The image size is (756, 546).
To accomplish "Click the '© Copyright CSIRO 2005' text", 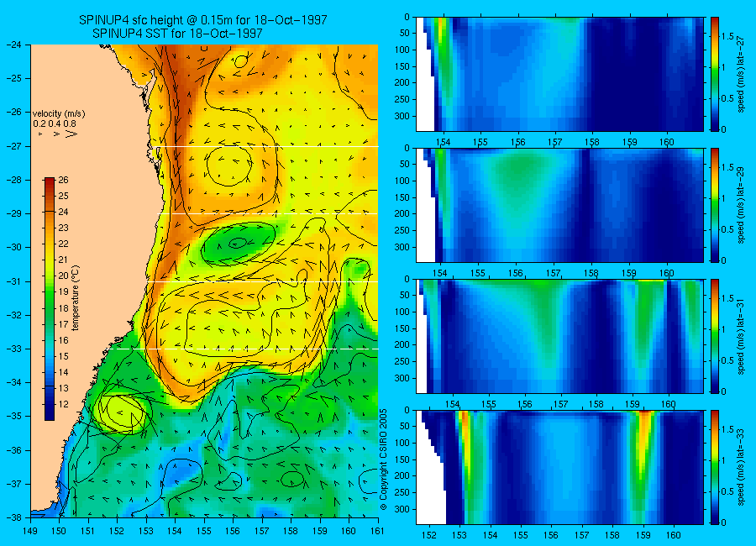I will point(384,459).
